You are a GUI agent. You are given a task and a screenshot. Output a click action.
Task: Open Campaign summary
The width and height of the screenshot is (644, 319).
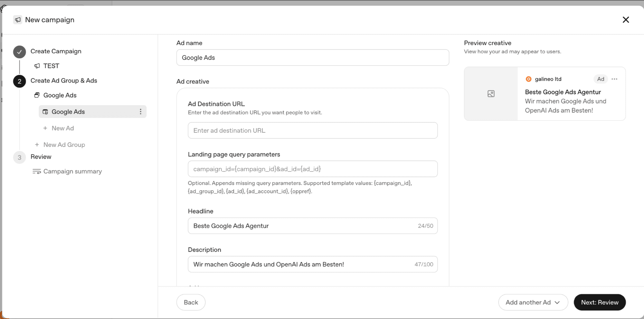tap(72, 171)
